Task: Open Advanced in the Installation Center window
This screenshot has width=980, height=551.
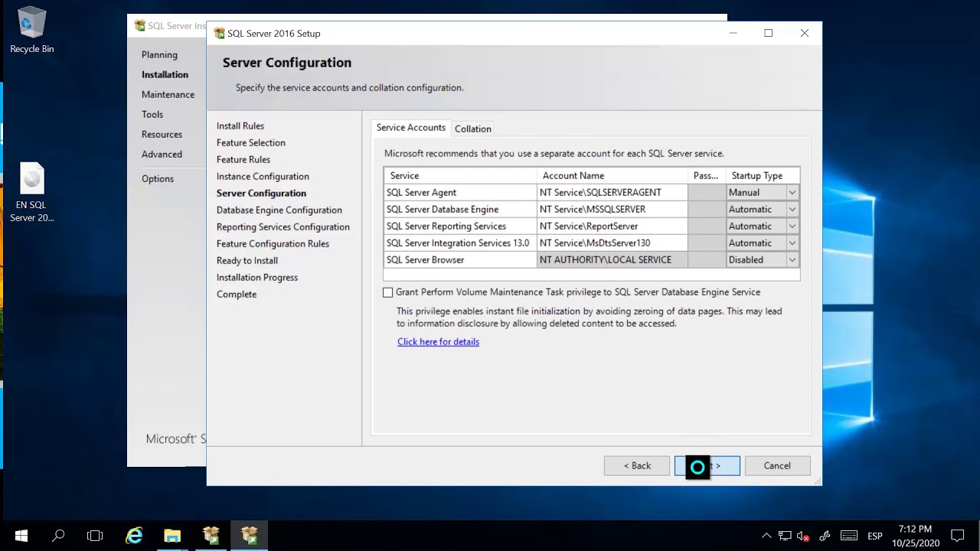Action: coord(162,155)
